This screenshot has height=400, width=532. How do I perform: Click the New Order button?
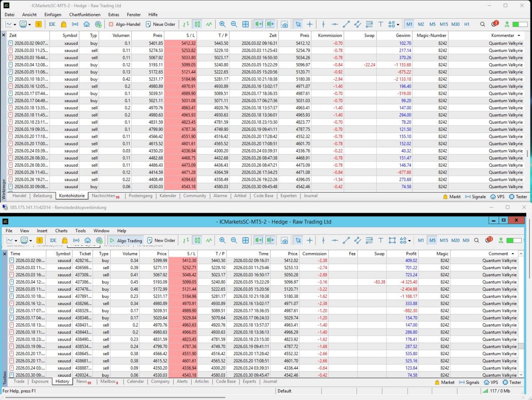click(161, 240)
